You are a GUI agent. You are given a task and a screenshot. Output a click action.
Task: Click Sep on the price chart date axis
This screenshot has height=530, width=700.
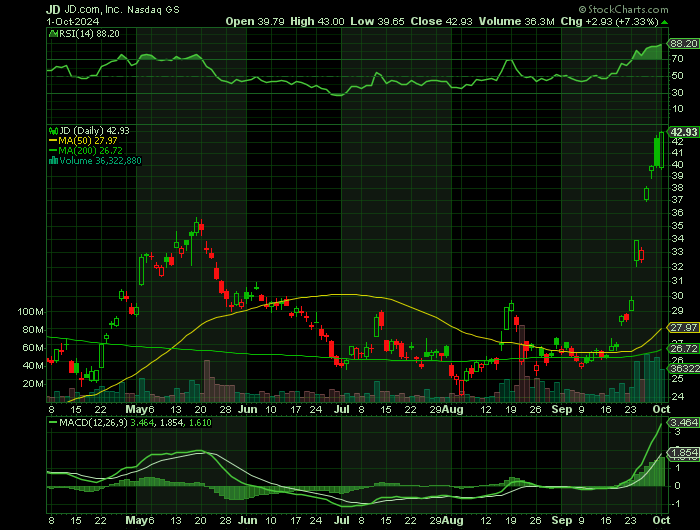coord(562,409)
